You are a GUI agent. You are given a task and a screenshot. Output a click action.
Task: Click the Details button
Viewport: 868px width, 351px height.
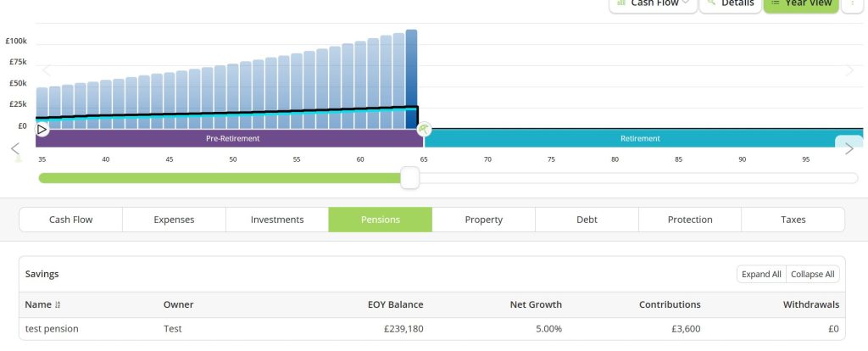730,4
